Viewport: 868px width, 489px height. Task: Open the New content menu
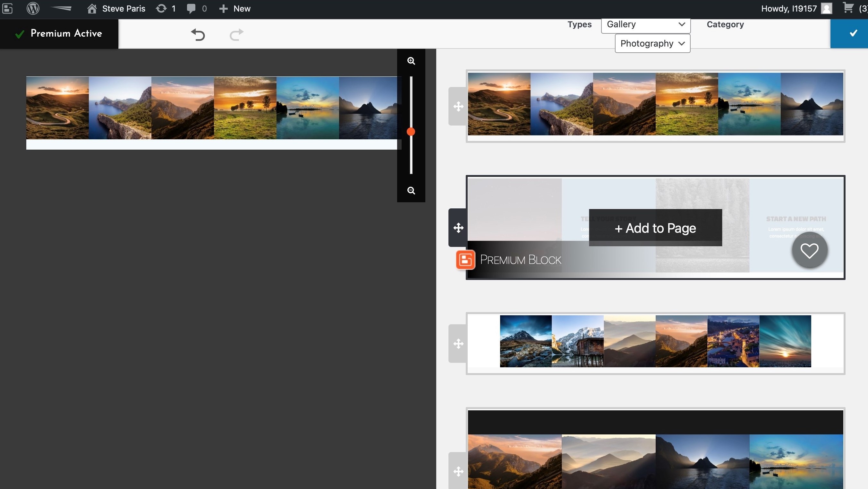coord(234,8)
